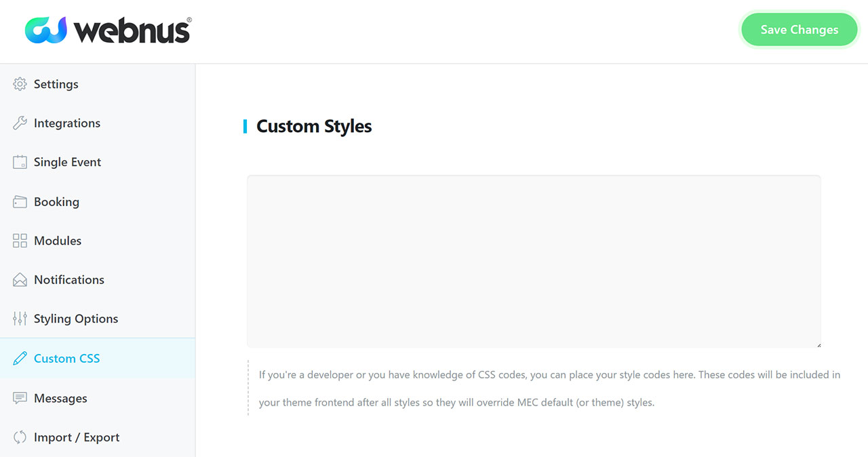
Task: Go to Integrations section
Action: [67, 123]
